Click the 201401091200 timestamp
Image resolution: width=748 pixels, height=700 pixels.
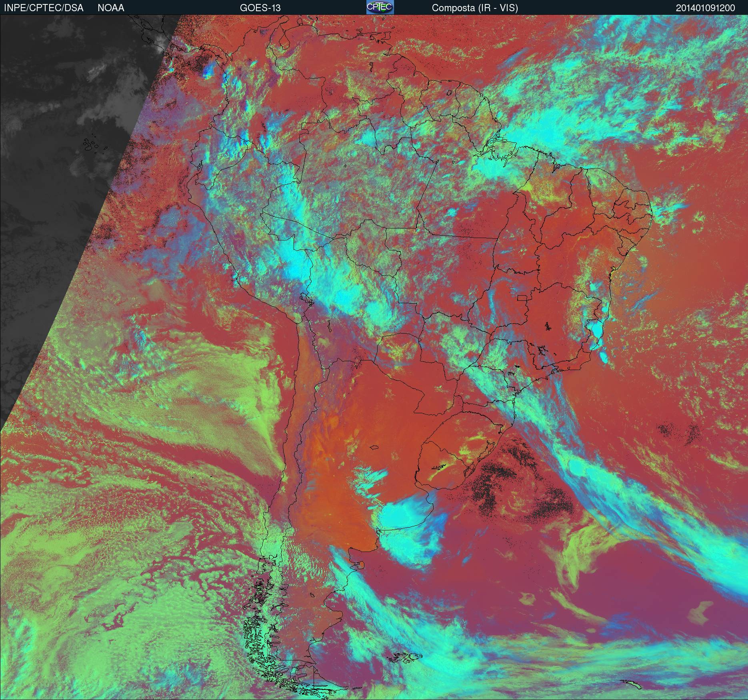coord(706,8)
